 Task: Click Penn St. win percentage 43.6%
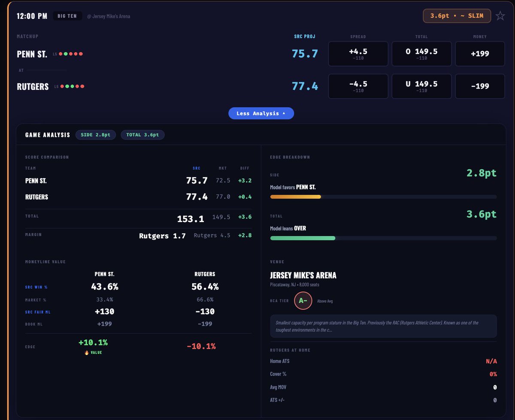(x=104, y=286)
